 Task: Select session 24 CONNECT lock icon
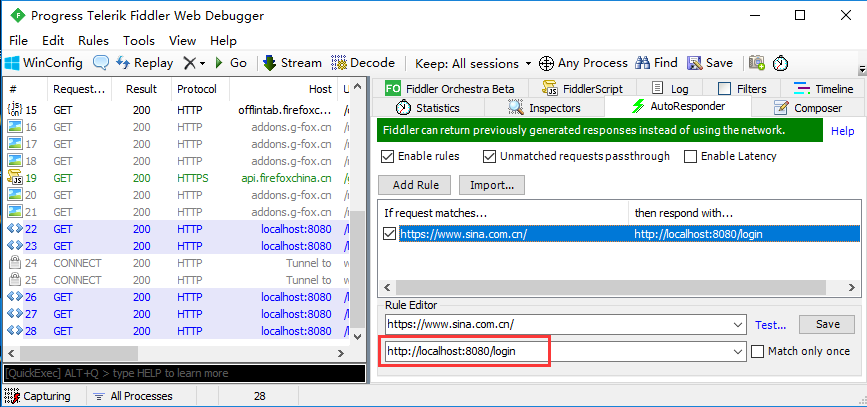tap(15, 263)
